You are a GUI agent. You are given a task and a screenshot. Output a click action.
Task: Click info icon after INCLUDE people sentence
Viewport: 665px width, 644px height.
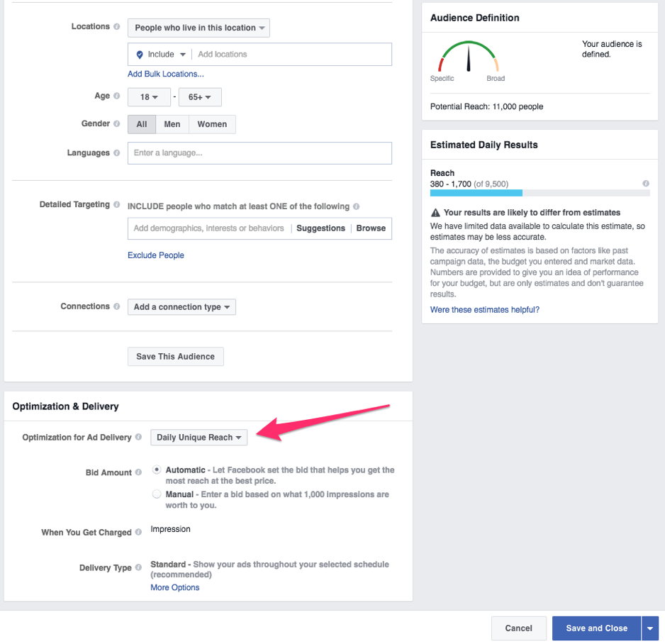[x=356, y=206]
